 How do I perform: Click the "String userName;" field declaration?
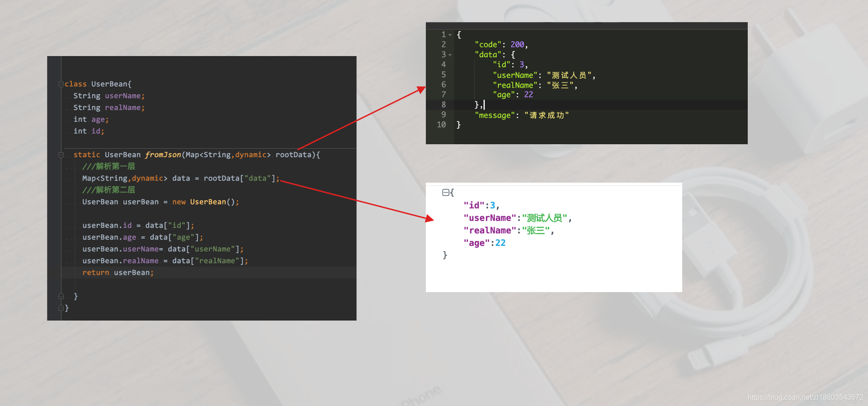pos(109,96)
